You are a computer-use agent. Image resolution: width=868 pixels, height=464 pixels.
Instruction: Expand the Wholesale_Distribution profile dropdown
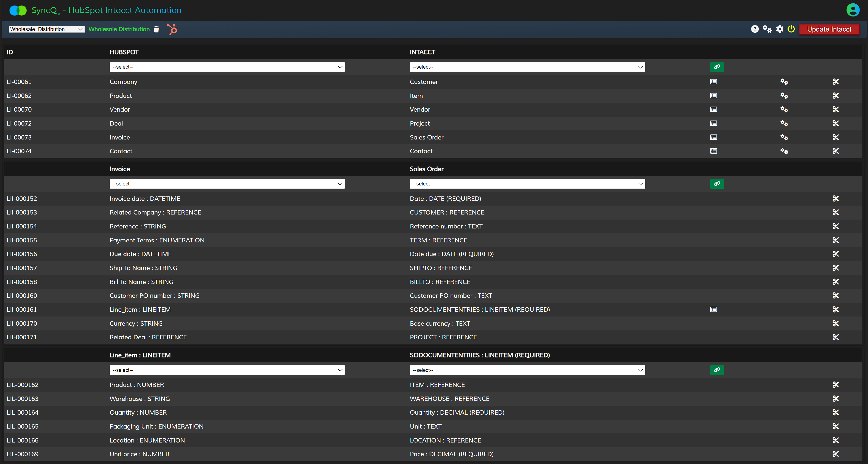[x=46, y=29]
